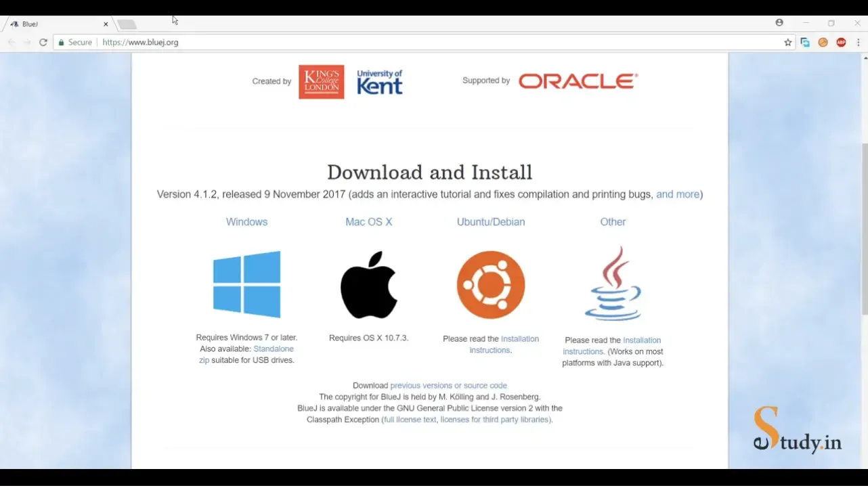Click the 'Created by' label
This screenshot has width=868, height=490.
[272, 81]
